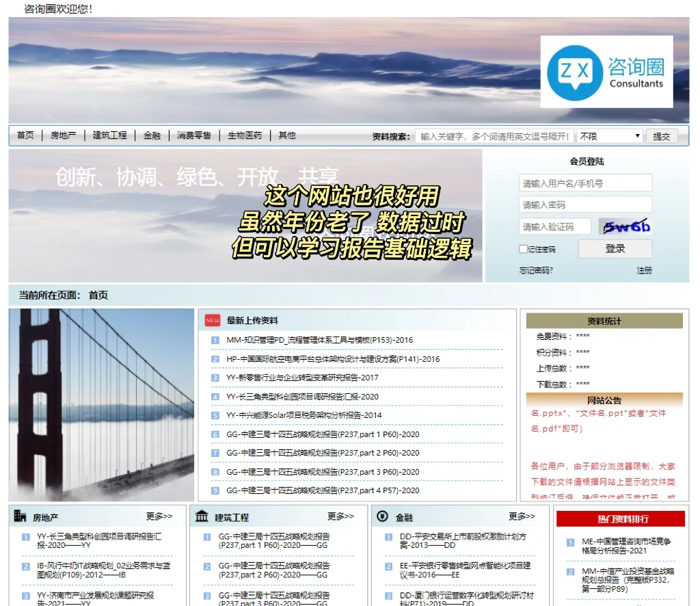Open HP-中国国际航空电商平台 entry

point(333,359)
